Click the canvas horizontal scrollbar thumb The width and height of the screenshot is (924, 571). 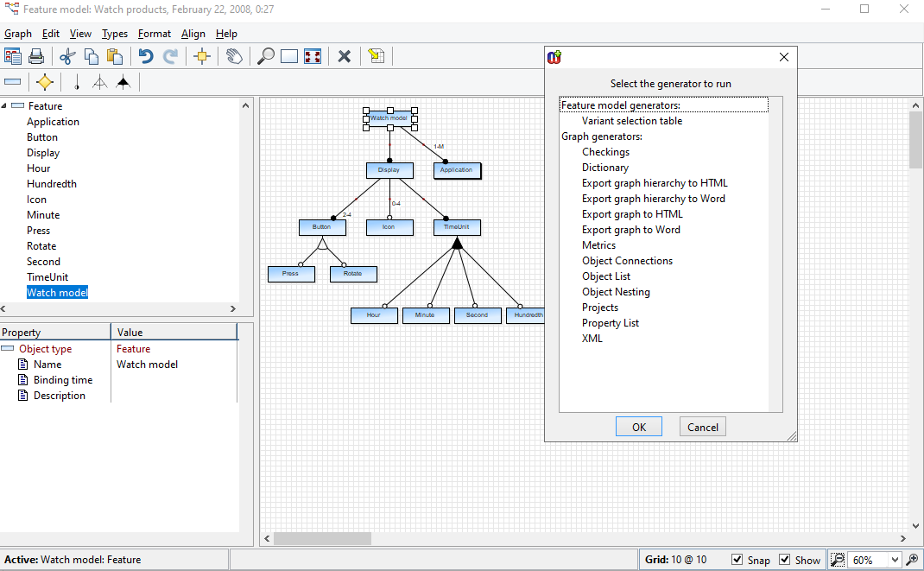[x=322, y=538]
